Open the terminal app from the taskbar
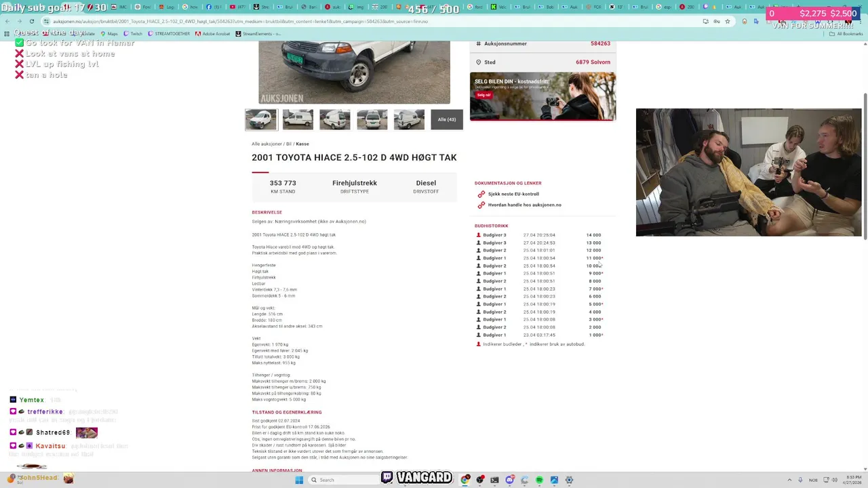The width and height of the screenshot is (868, 488). coord(494,480)
